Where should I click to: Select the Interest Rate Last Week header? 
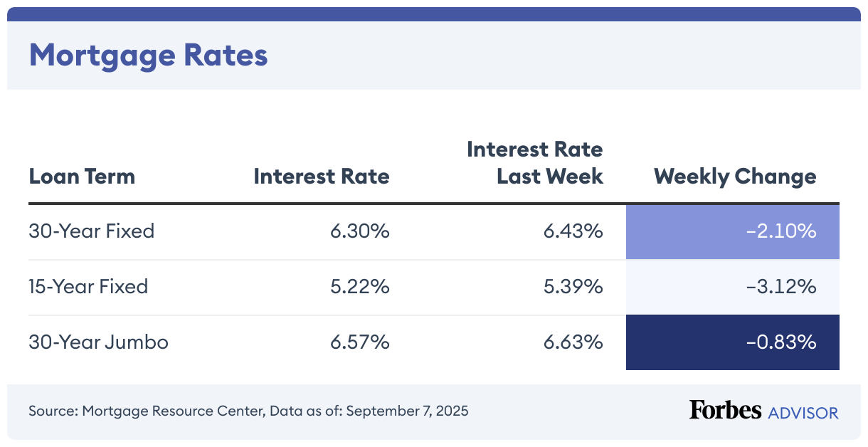(x=534, y=163)
